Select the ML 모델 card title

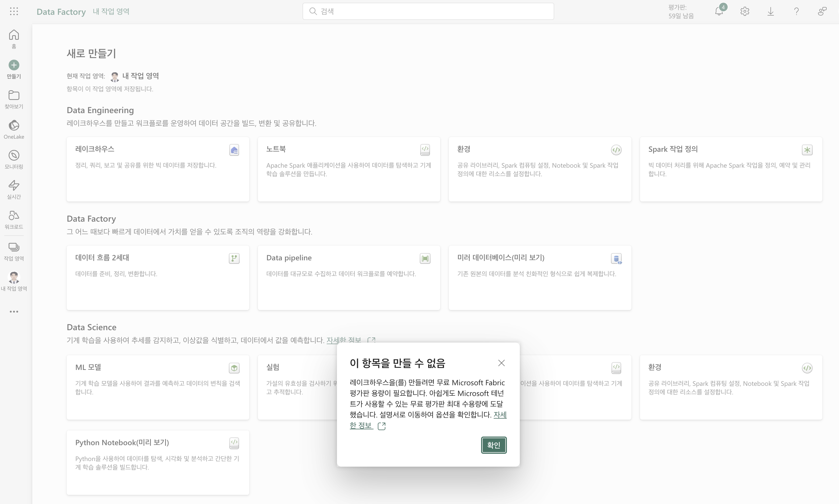point(88,367)
